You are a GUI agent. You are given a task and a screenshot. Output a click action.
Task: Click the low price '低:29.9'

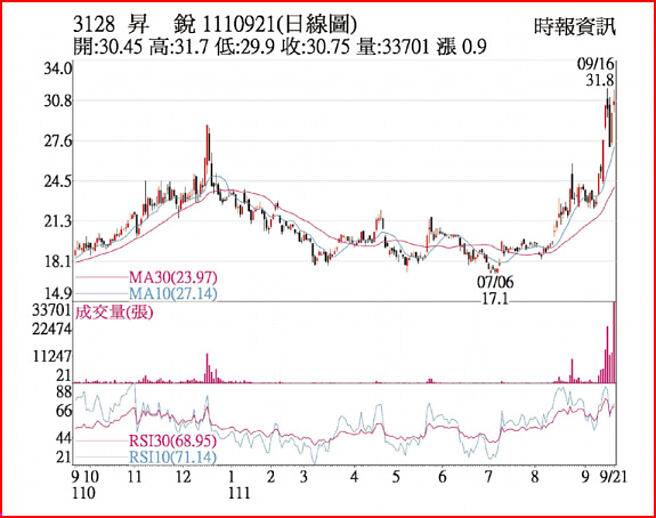point(244,46)
